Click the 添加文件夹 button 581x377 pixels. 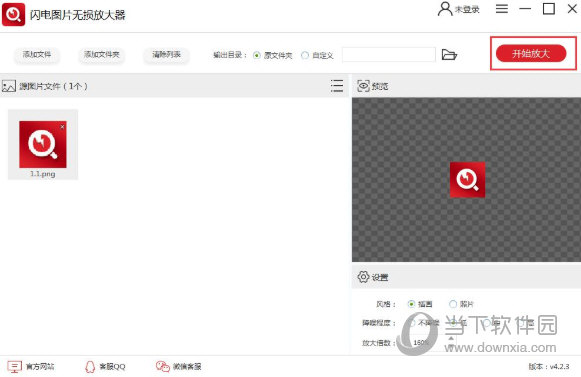coord(102,54)
